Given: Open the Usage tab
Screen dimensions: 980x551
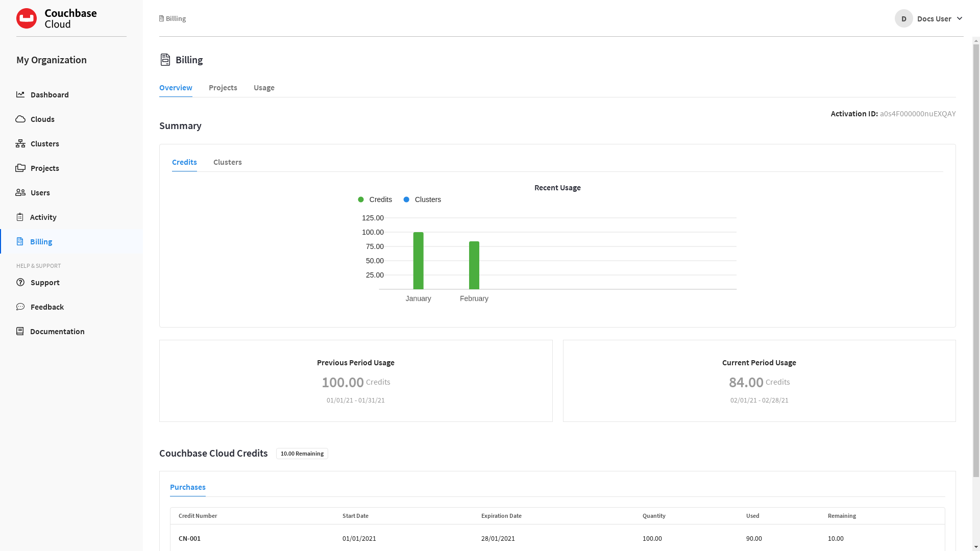Looking at the screenshot, I should point(263,88).
